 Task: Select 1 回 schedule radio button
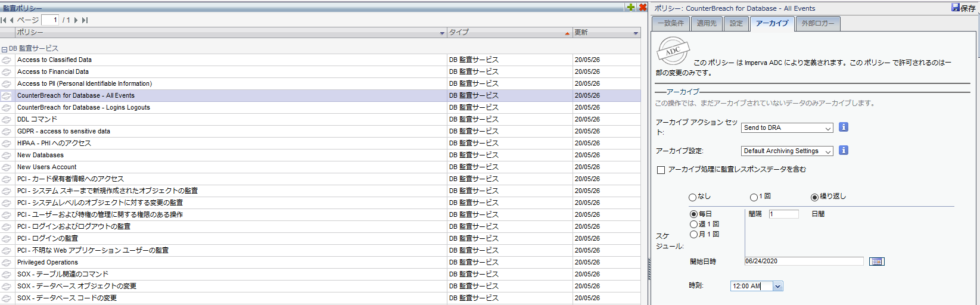coord(754,197)
